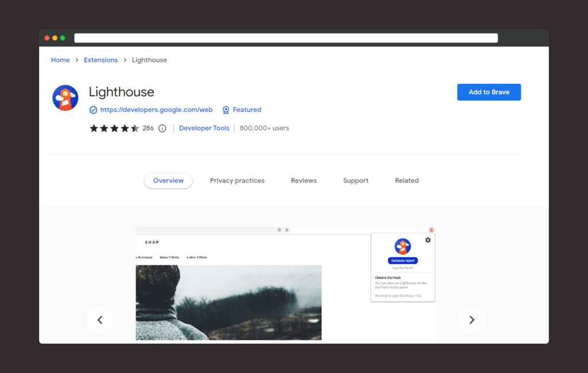This screenshot has width=588, height=373.
Task: Open the rating info circle icon
Action: 163,128
